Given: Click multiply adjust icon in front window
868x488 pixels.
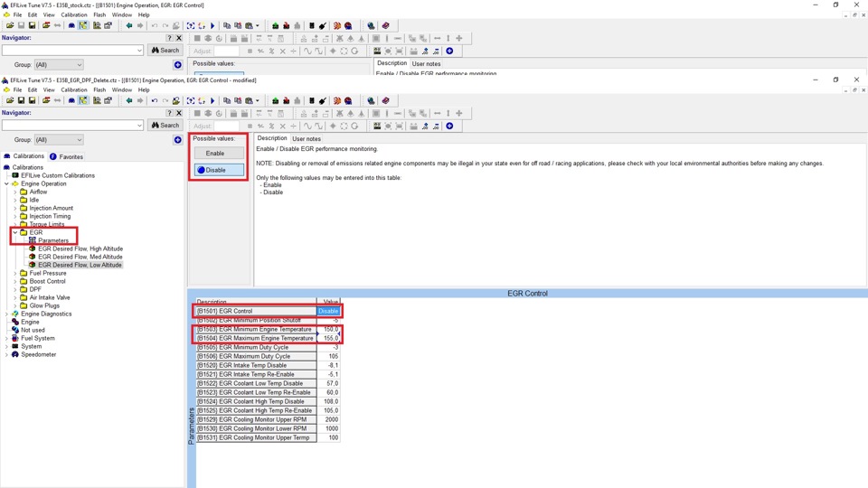Looking at the screenshot, I should (282, 127).
